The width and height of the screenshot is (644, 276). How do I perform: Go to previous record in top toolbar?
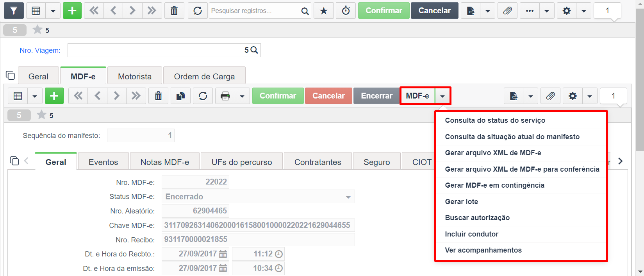113,11
